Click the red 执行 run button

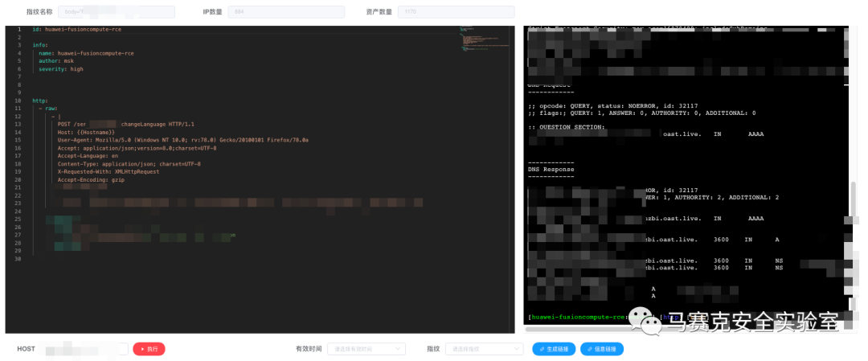[149, 349]
